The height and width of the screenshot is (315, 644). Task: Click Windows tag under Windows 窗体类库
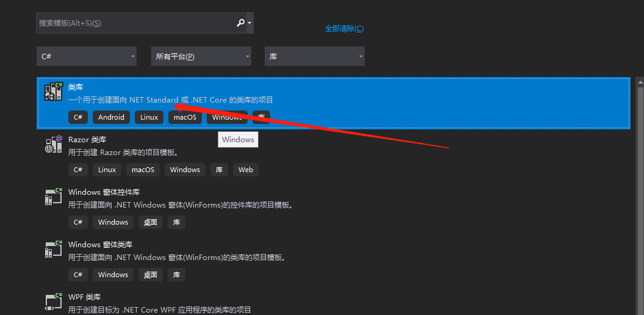pos(113,275)
